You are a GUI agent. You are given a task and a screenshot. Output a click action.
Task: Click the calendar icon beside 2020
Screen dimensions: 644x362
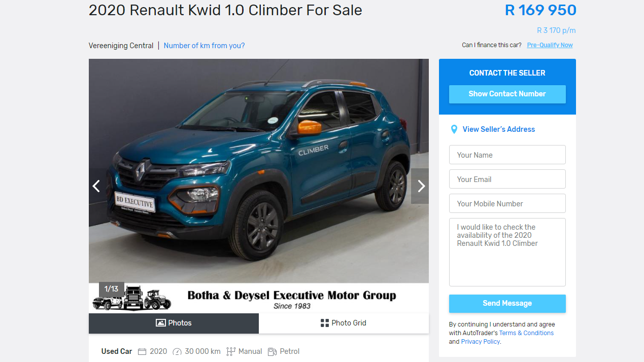pyautogui.click(x=142, y=351)
